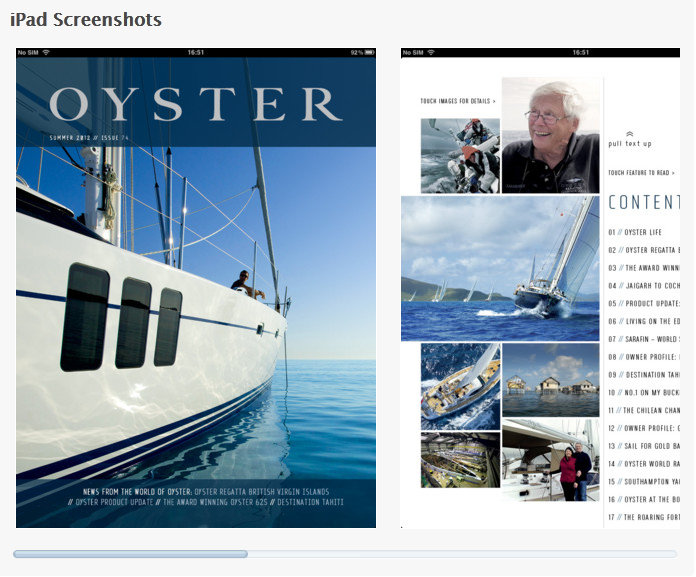Open contents entry 03 The Award Winning
Image resolution: width=696 pixels, height=577 pixels.
coord(643,267)
